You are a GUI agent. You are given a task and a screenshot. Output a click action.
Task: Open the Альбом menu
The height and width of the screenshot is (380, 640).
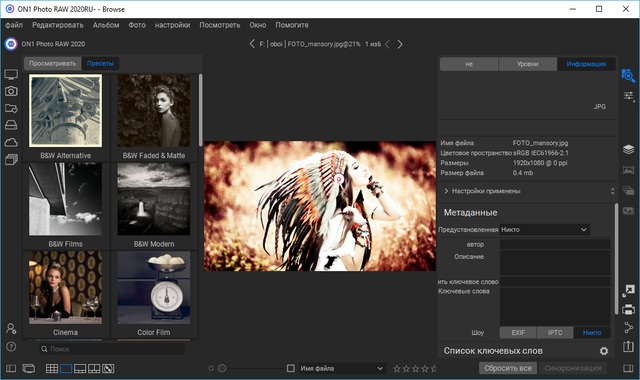(x=106, y=25)
